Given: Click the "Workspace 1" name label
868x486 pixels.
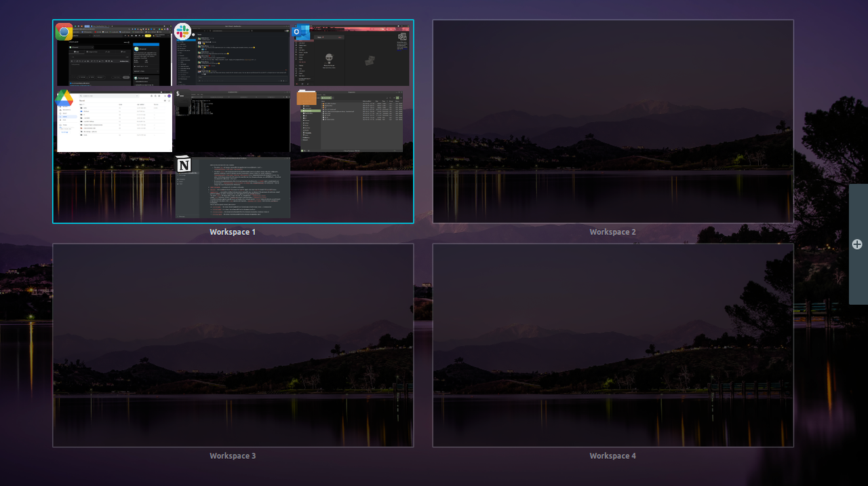Looking at the screenshot, I should (233, 232).
